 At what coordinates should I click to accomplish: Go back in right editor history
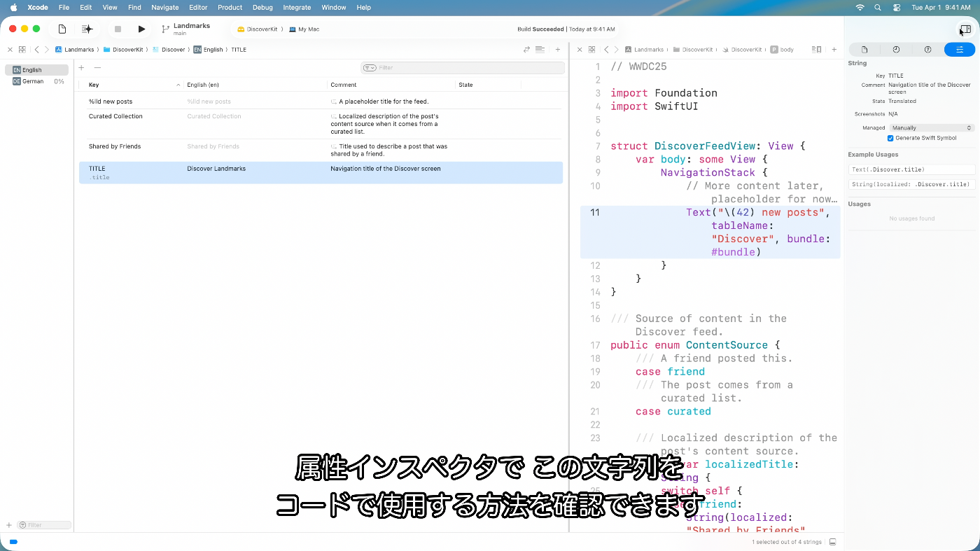pyautogui.click(x=606, y=50)
